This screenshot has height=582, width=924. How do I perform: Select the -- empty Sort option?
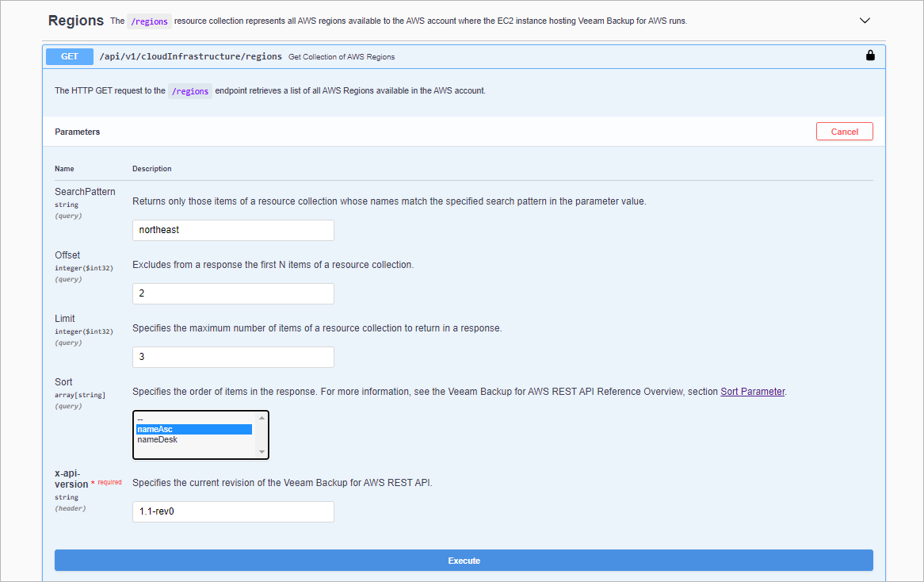(194, 419)
